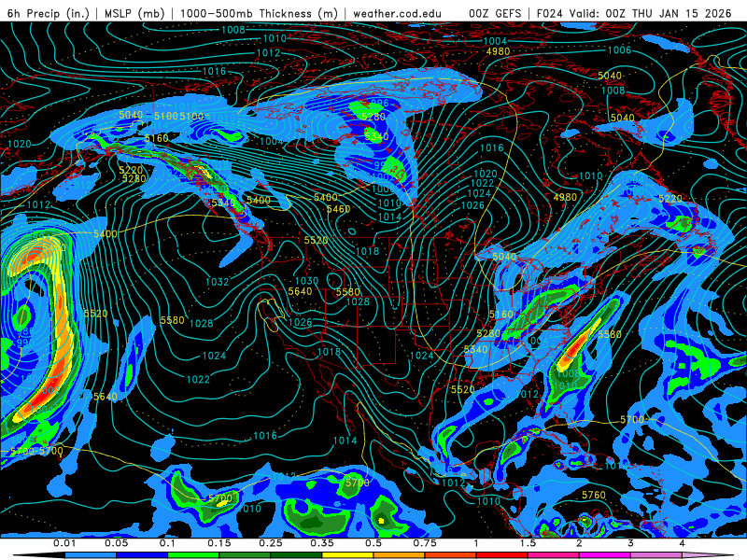Click the '6h Precip (in.)' header text

pyautogui.click(x=49, y=13)
